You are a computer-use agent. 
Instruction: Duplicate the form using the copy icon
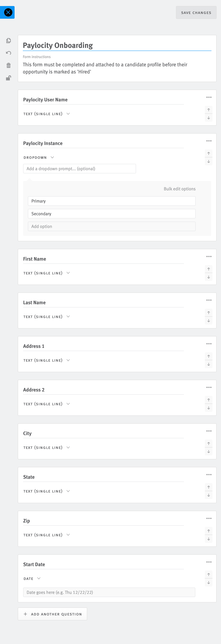(9, 40)
